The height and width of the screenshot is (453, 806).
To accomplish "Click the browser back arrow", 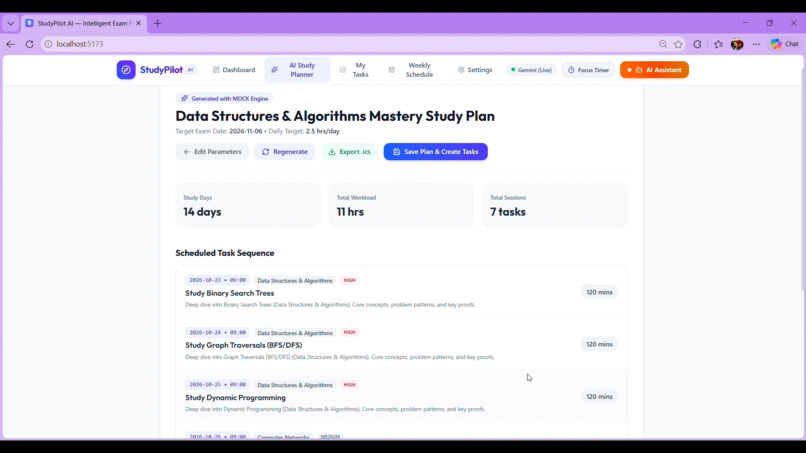I will tap(10, 44).
